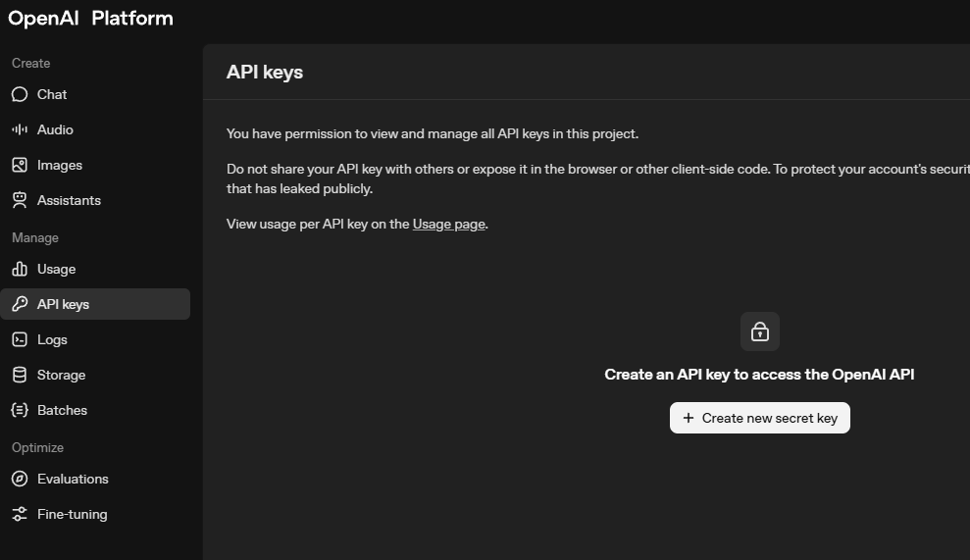Viewport: 970px width, 560px height.
Task: Open Fine-tuning in the Optimize section
Action: click(95, 514)
